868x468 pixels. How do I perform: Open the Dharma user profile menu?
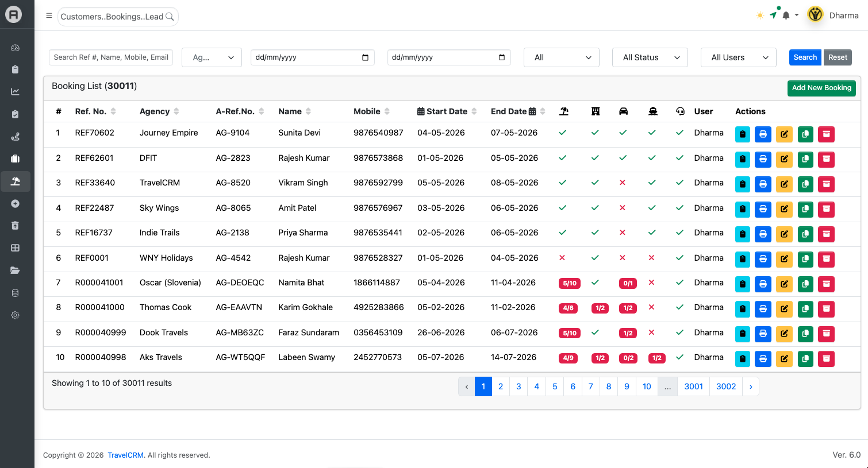[x=833, y=16]
